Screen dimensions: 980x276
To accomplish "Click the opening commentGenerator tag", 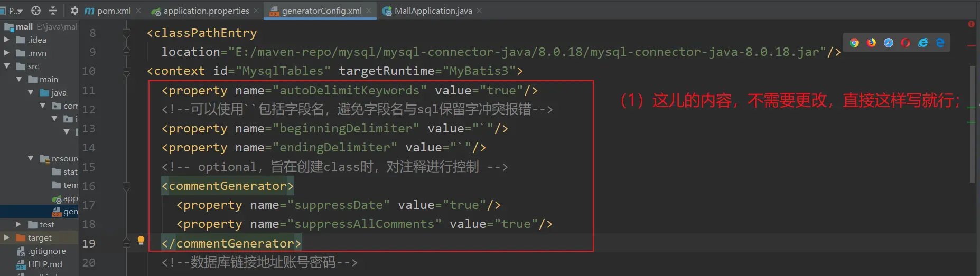I will 228,186.
